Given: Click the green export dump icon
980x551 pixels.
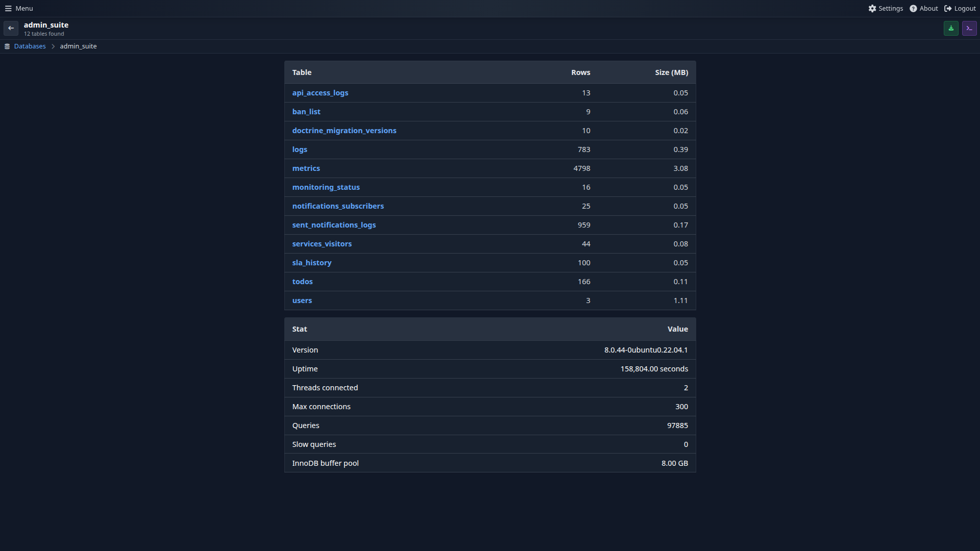Looking at the screenshot, I should [951, 28].
